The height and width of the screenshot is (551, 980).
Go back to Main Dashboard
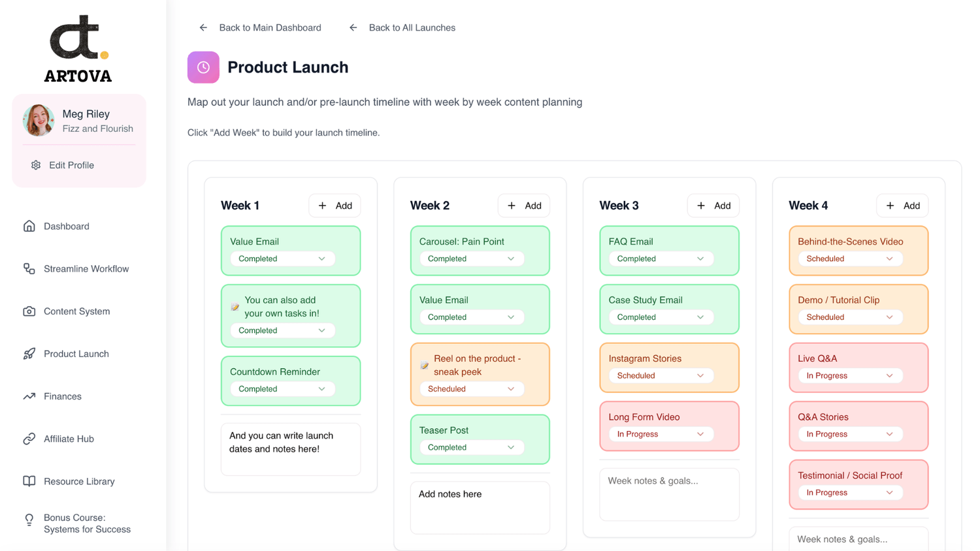tap(260, 27)
